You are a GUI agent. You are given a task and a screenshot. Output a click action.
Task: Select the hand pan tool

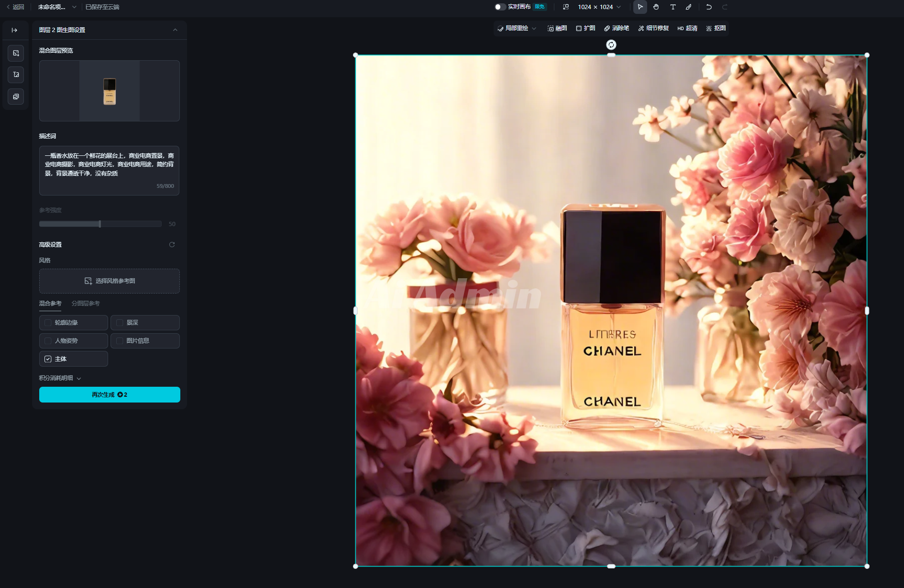click(656, 7)
